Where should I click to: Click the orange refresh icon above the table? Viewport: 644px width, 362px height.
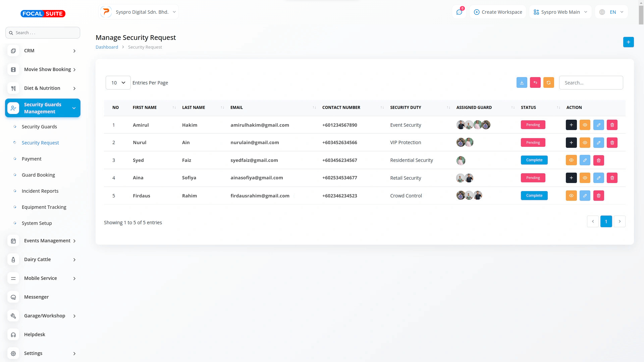[548, 83]
